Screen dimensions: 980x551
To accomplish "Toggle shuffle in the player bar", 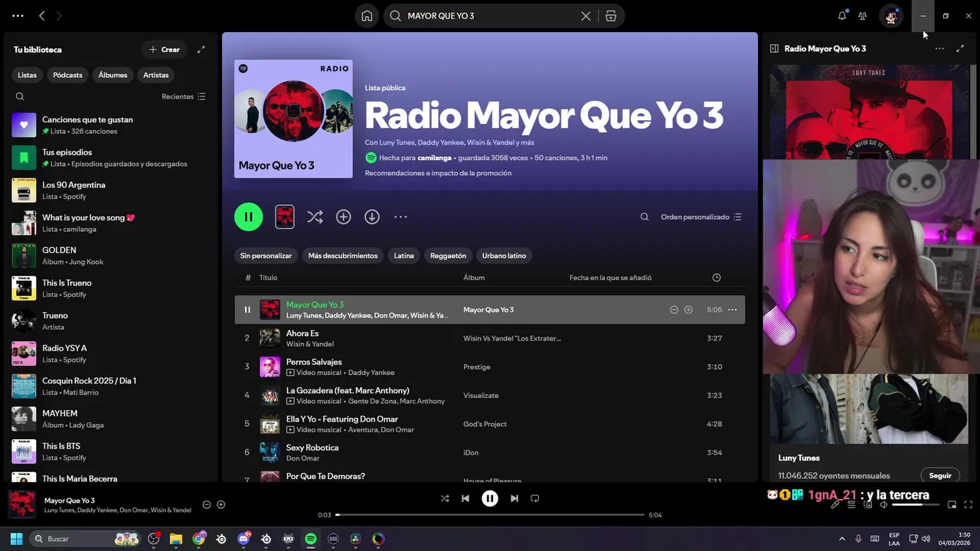I will click(x=445, y=498).
